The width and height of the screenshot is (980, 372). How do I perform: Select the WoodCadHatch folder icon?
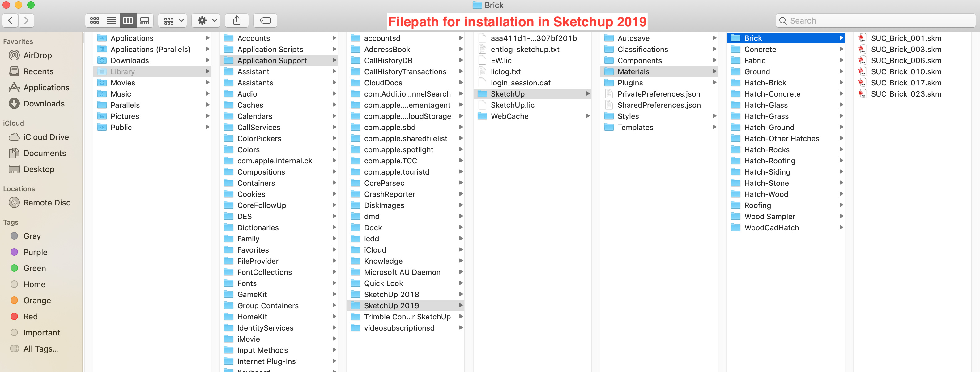coord(736,227)
